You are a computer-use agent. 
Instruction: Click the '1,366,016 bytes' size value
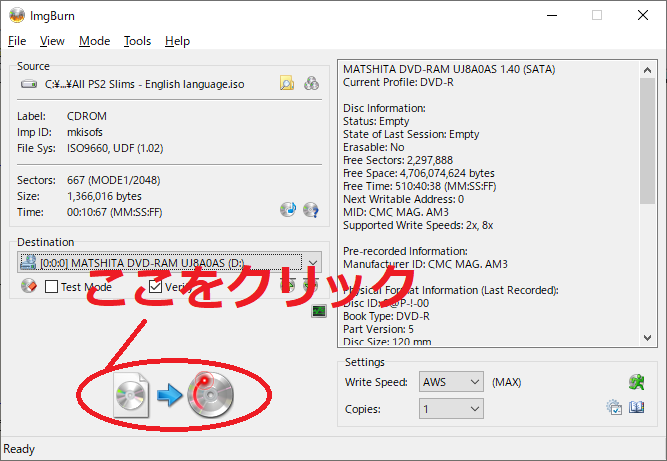click(x=104, y=196)
